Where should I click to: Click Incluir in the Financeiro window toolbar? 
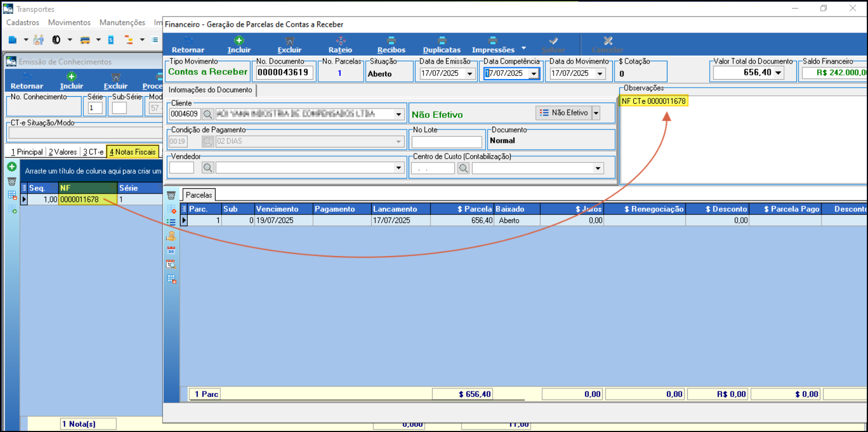[x=239, y=45]
